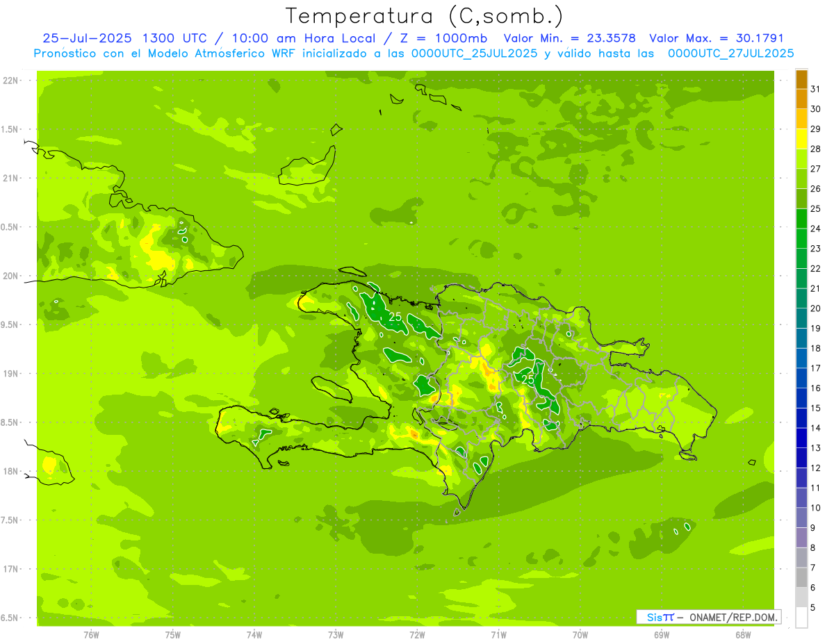834x644 pixels.
Task: Click the legend swatch between 29 and 30
Action: [801, 119]
